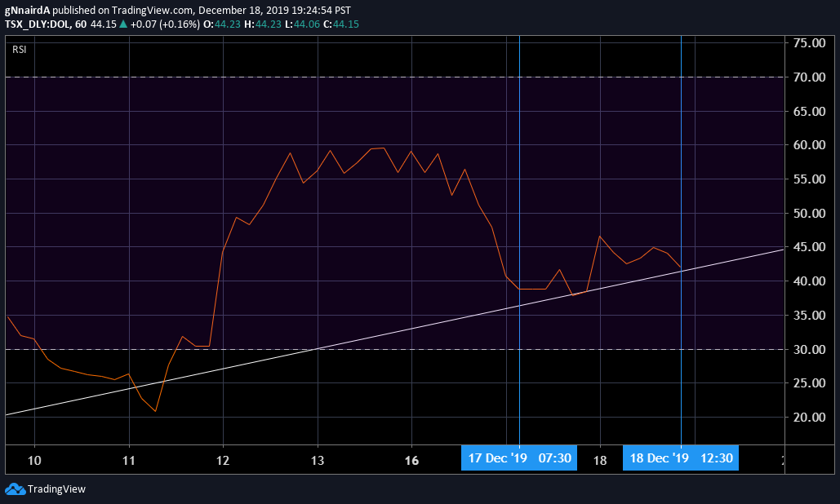Click date label 13 on time axis
The height and width of the screenshot is (504, 840).
point(318,461)
